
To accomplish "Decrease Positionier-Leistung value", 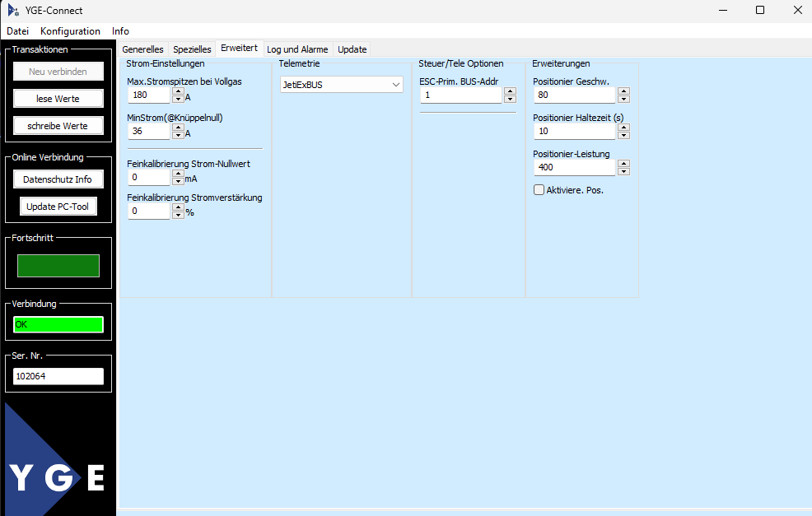I will point(624,171).
